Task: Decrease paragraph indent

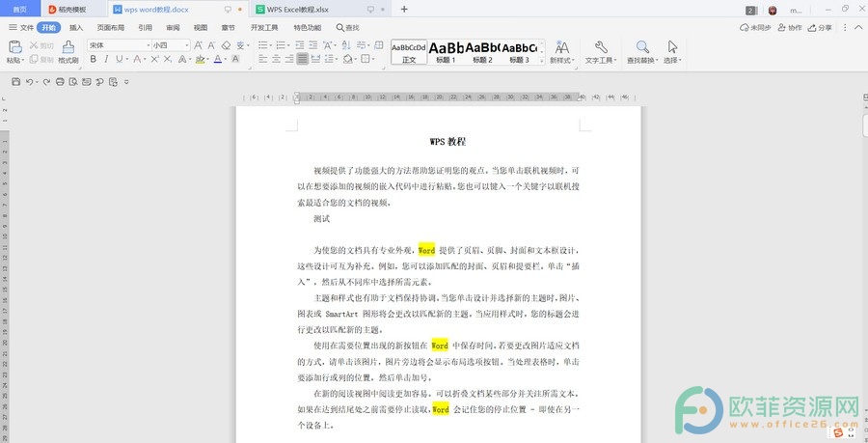Action: pyautogui.click(x=300, y=45)
